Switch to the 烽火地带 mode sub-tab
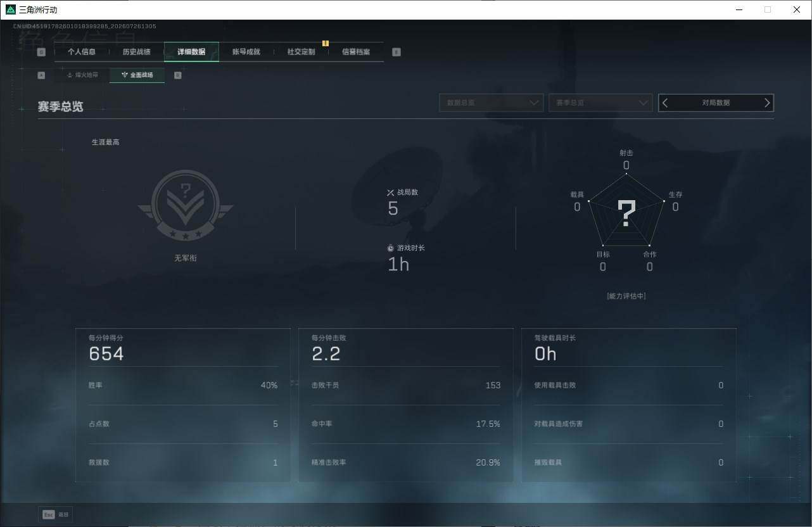 (82, 75)
